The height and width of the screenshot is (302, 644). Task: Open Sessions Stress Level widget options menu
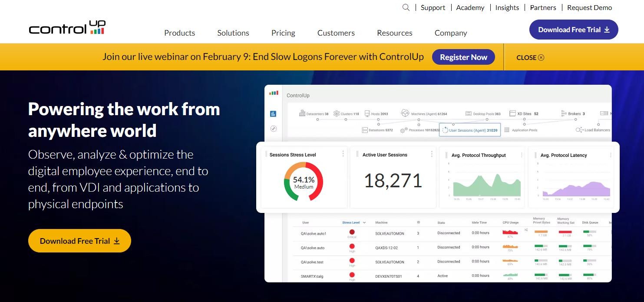pos(343,154)
